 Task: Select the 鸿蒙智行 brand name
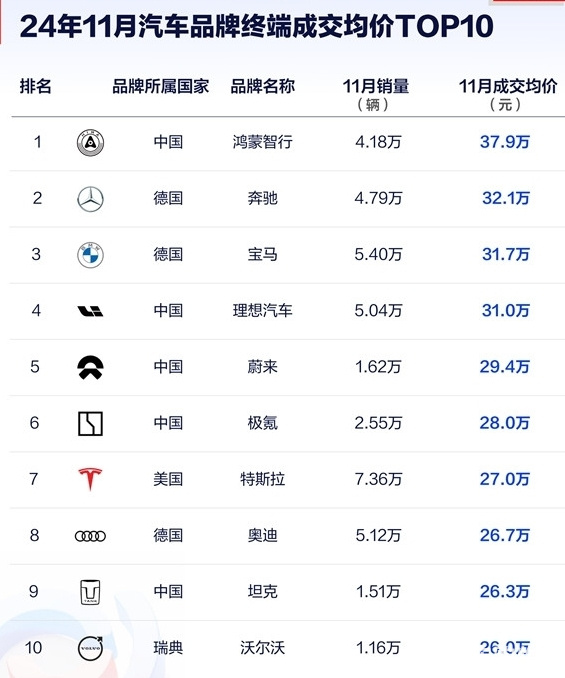point(262,142)
